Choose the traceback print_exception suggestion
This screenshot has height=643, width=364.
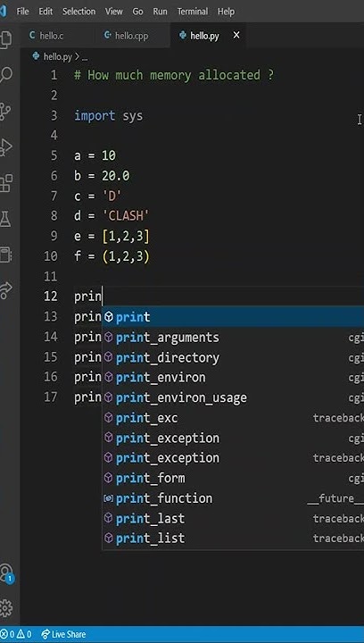tap(233, 457)
